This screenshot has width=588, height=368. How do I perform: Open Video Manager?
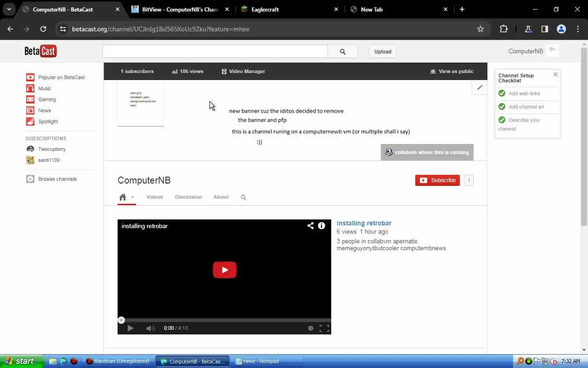click(x=243, y=71)
